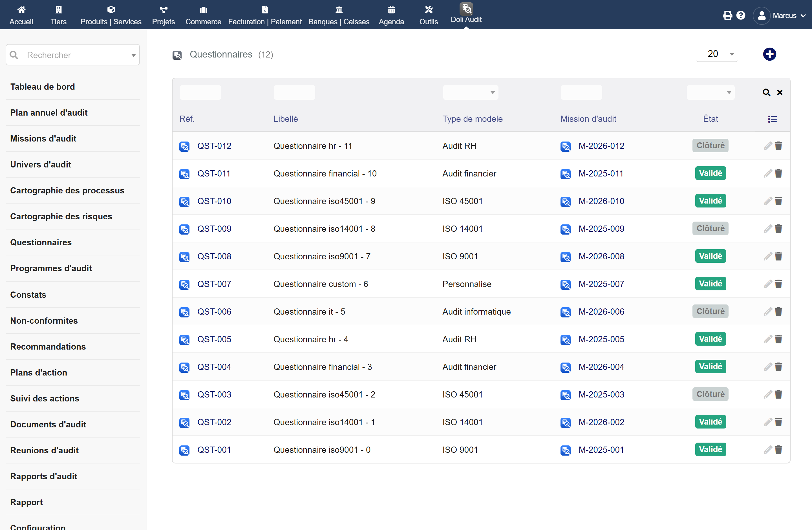Screen dimensions: 812x530
Task: Go to Missions d'audit in sidebar
Action: pos(43,138)
